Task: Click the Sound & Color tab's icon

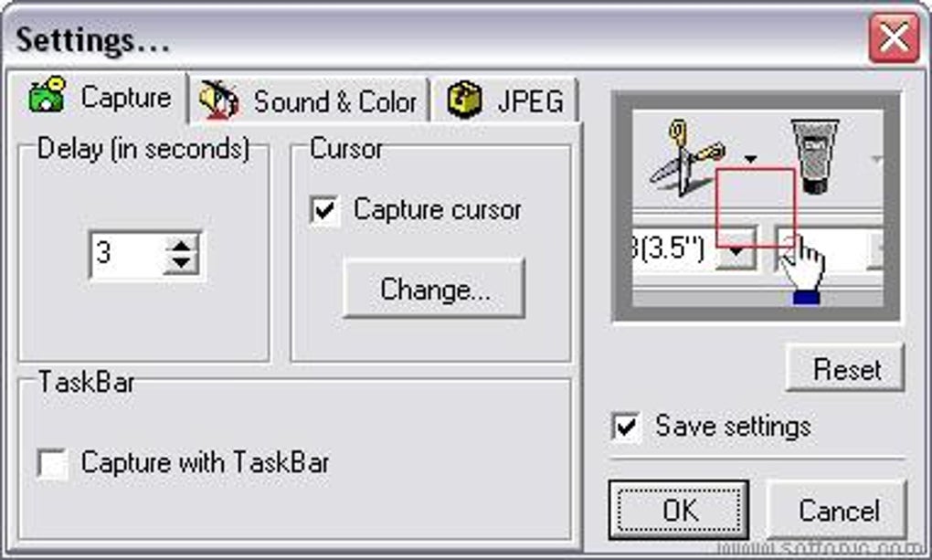Action: tap(218, 100)
